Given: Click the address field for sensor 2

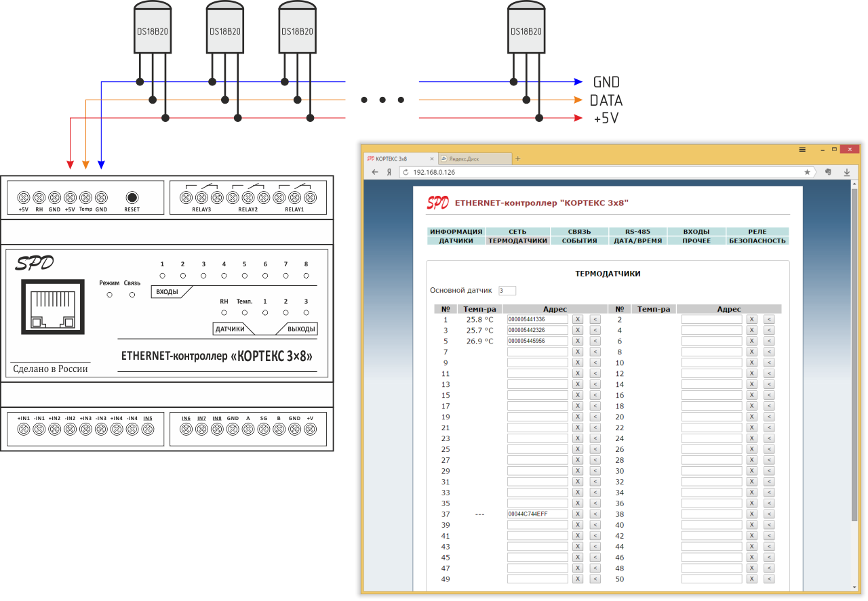Looking at the screenshot, I should (x=711, y=320).
